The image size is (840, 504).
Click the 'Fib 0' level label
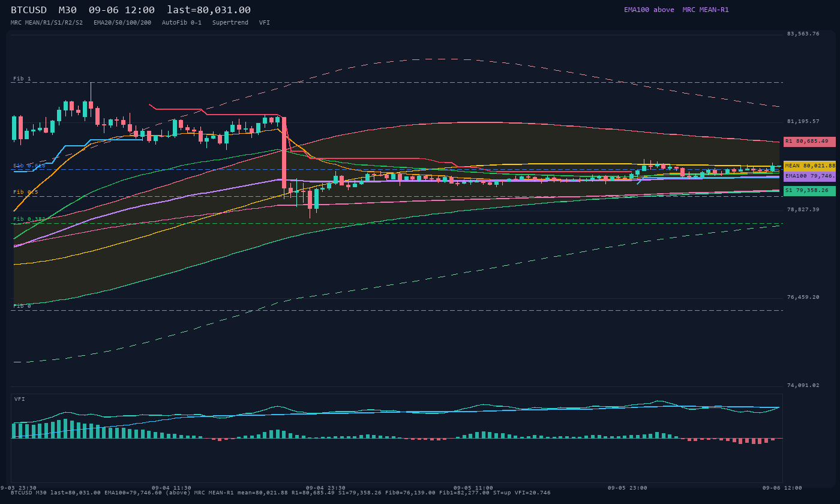pyautogui.click(x=22, y=307)
